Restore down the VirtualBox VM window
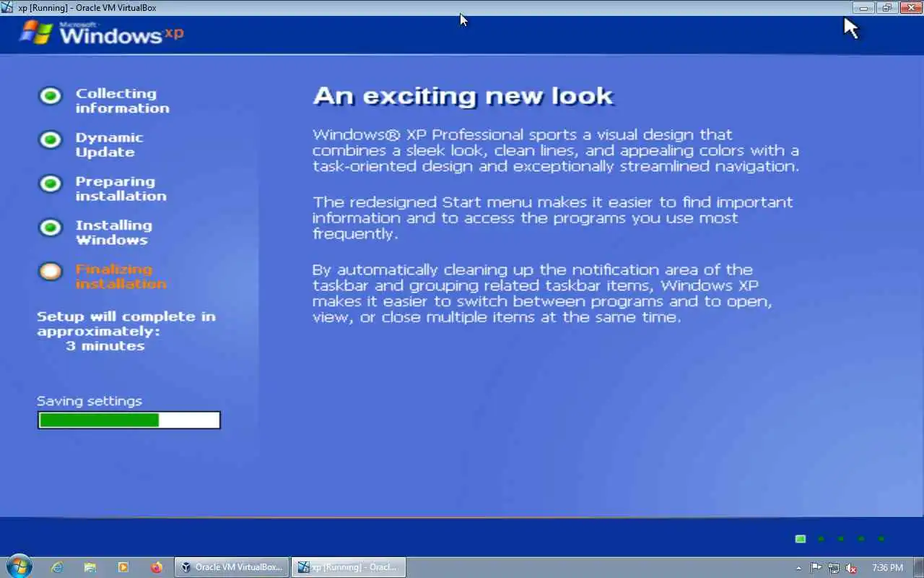The image size is (924, 578). (886, 8)
